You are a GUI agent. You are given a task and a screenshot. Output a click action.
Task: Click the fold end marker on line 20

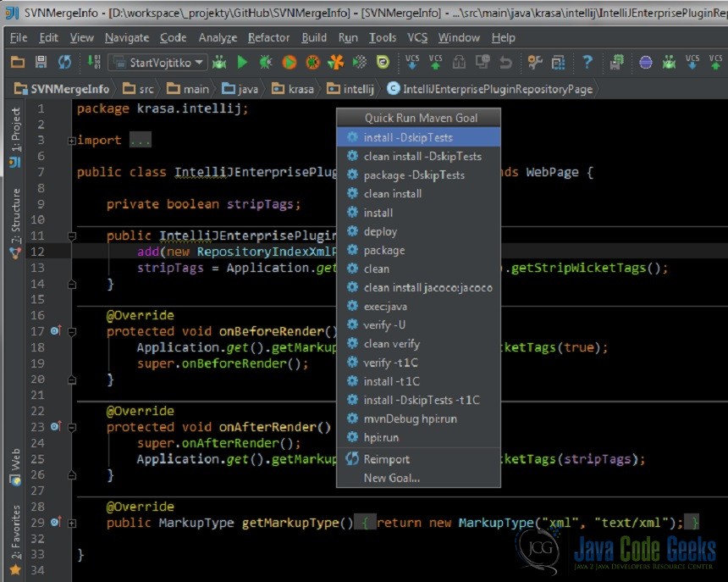(72, 380)
